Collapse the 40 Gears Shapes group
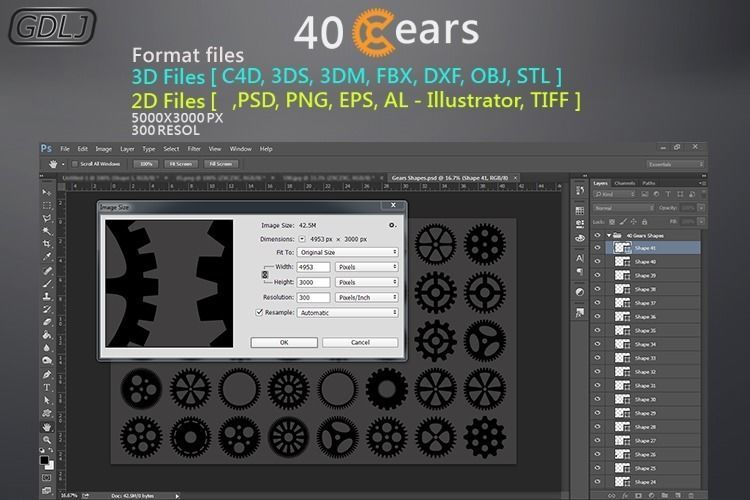 tap(609, 235)
